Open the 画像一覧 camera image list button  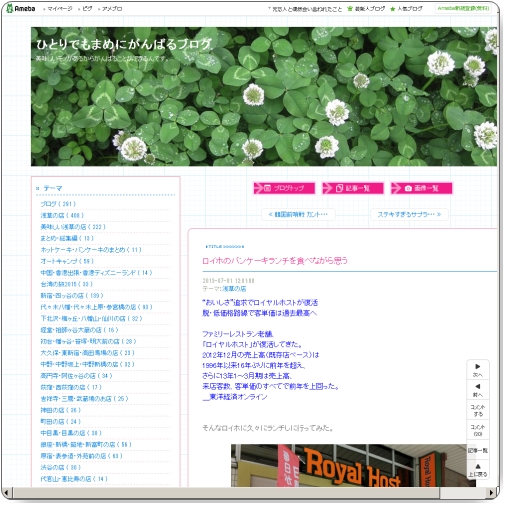click(x=421, y=188)
